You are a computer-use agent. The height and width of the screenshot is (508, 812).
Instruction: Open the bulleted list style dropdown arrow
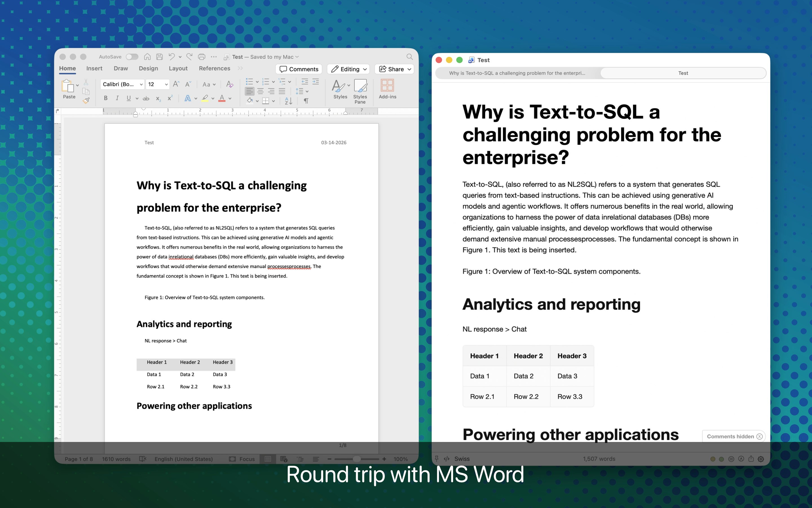point(257,82)
